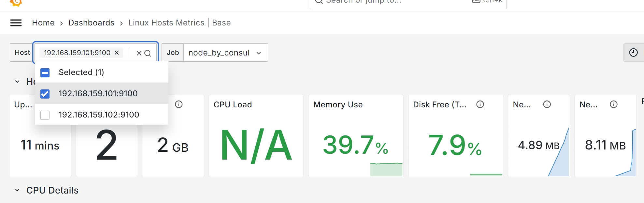
Task: Click the Host search magnifier icon
Action: [x=148, y=53]
